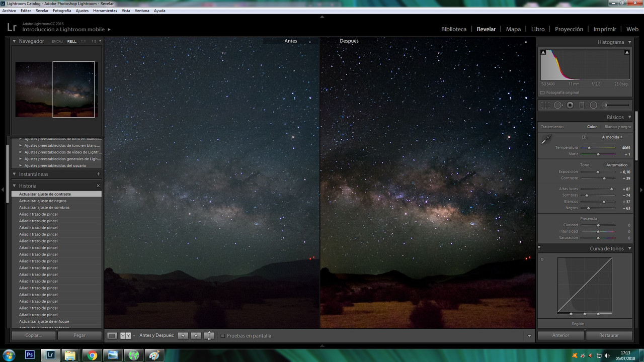Select the Graduated Filter tool
Screen dimensions: 644x362
coord(582,105)
